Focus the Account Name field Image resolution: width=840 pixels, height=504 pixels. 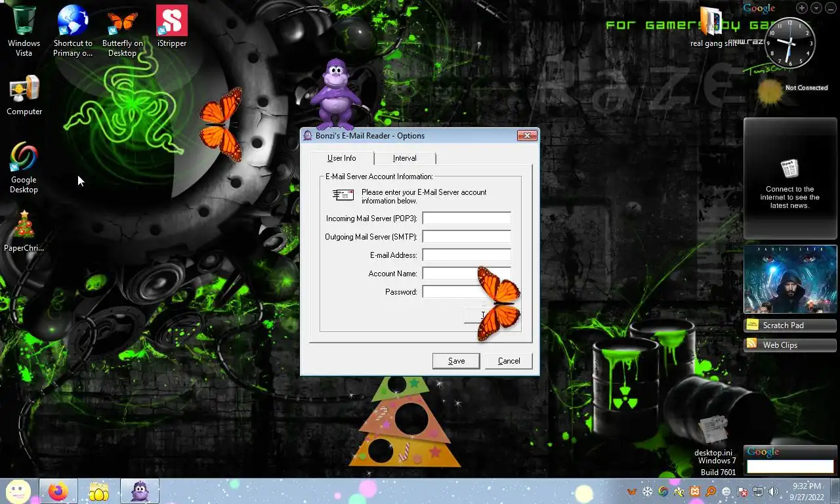467,274
